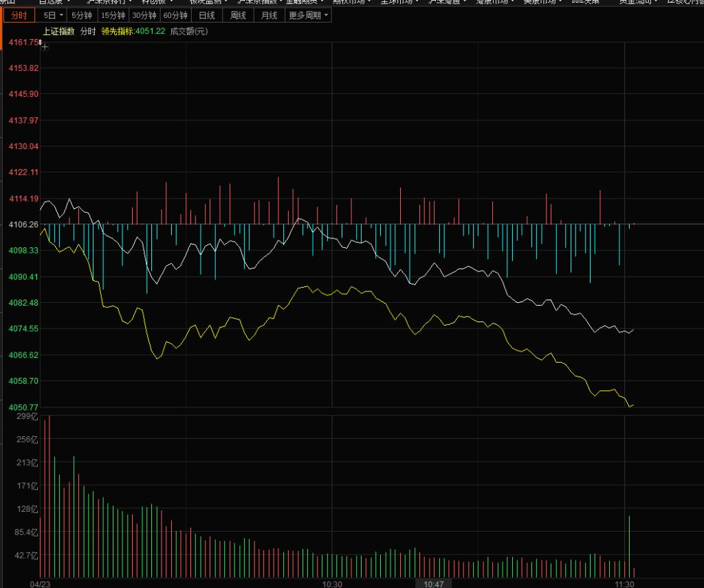Open the 5日 dropdown
704x588 pixels.
53,15
